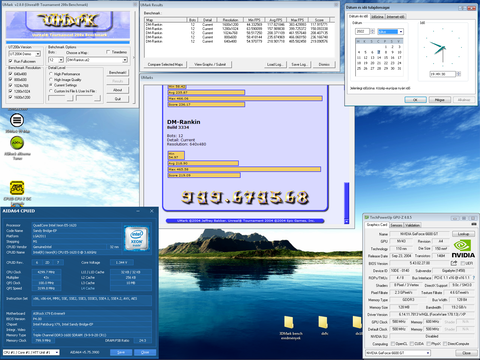Click the time spinner arrows under the clock

(458, 74)
